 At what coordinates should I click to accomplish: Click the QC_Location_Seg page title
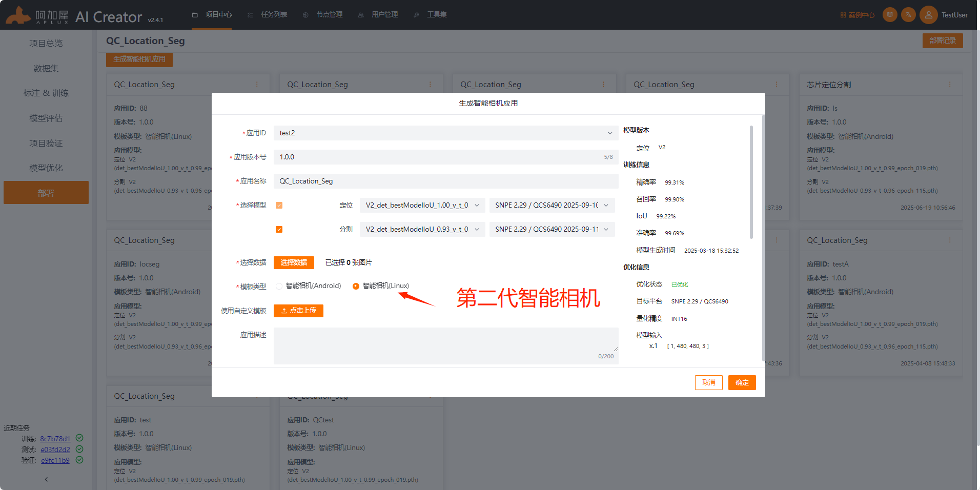[146, 41]
